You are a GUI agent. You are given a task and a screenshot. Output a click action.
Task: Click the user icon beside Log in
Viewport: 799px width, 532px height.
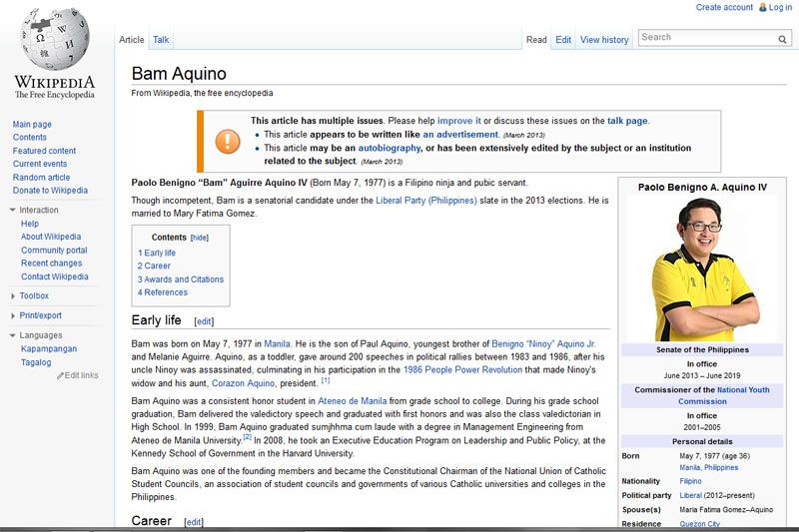(x=762, y=7)
